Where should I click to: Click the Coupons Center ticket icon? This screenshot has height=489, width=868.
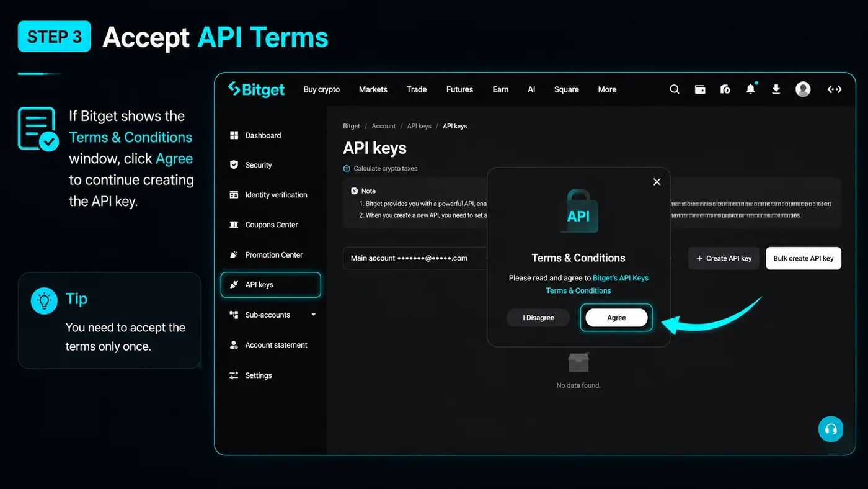pyautogui.click(x=234, y=225)
